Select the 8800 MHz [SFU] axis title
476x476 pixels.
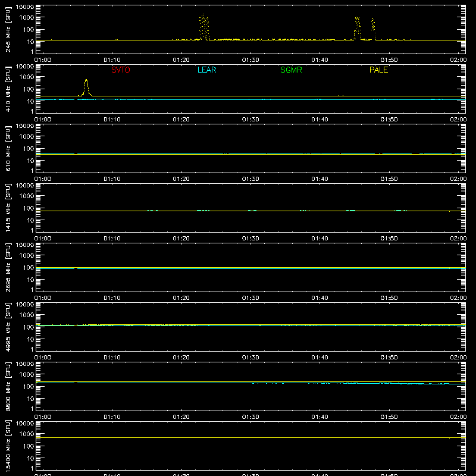[x=8, y=386]
